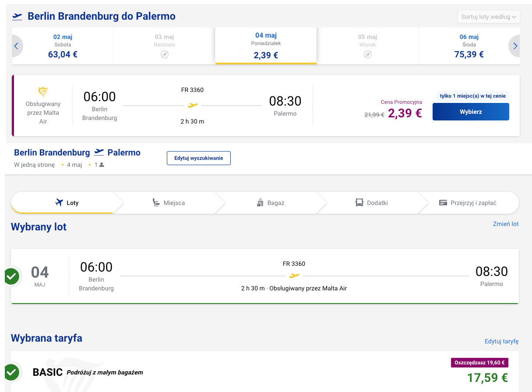Click the 'Obsługiwany przez Malta Air' text in the results card
532x392 pixels.
[x=43, y=113]
